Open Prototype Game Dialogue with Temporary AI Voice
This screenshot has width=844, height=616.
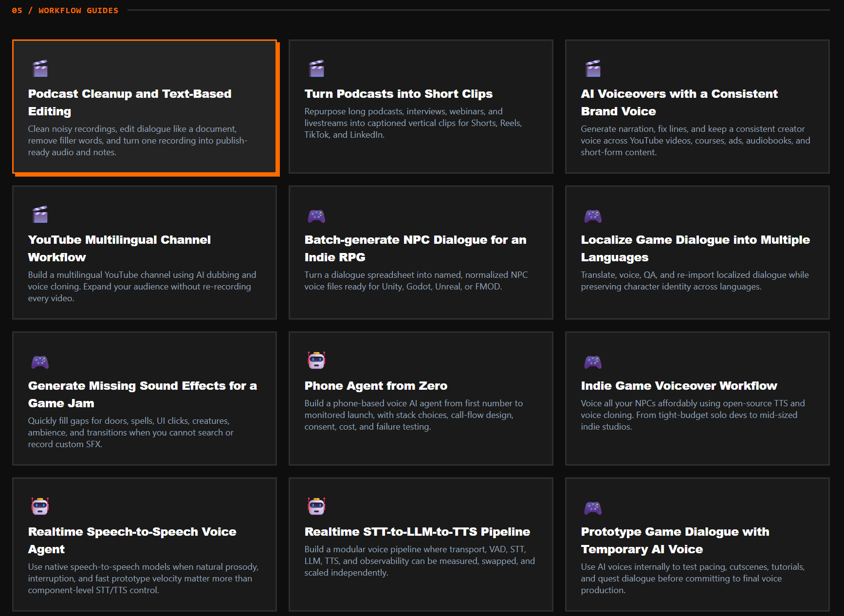675,541
